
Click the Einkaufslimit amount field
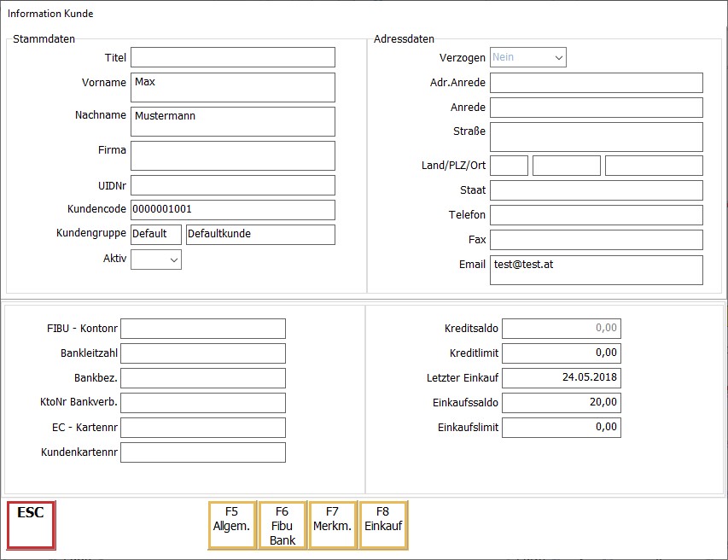pos(561,427)
